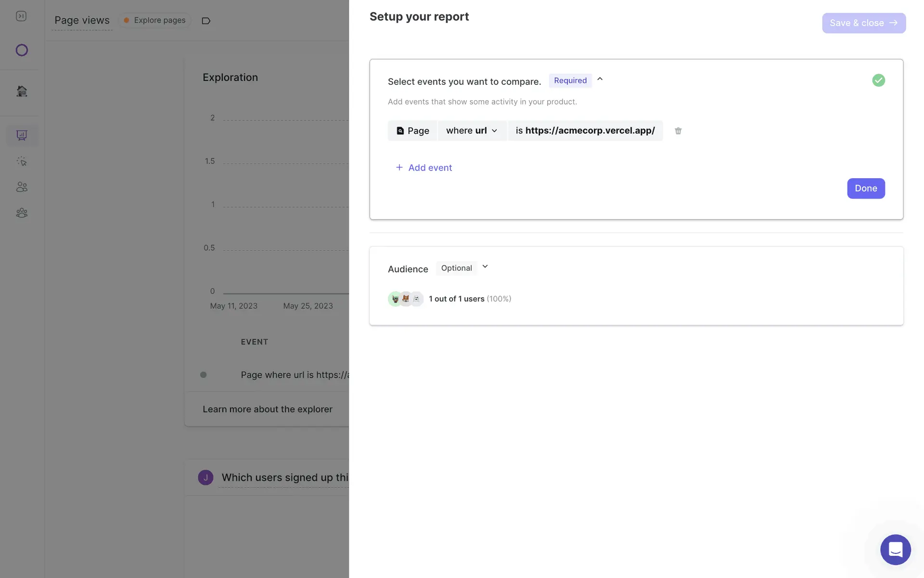The height and width of the screenshot is (578, 924).
Task: Delete the Page event with the trash icon
Action: coord(678,131)
